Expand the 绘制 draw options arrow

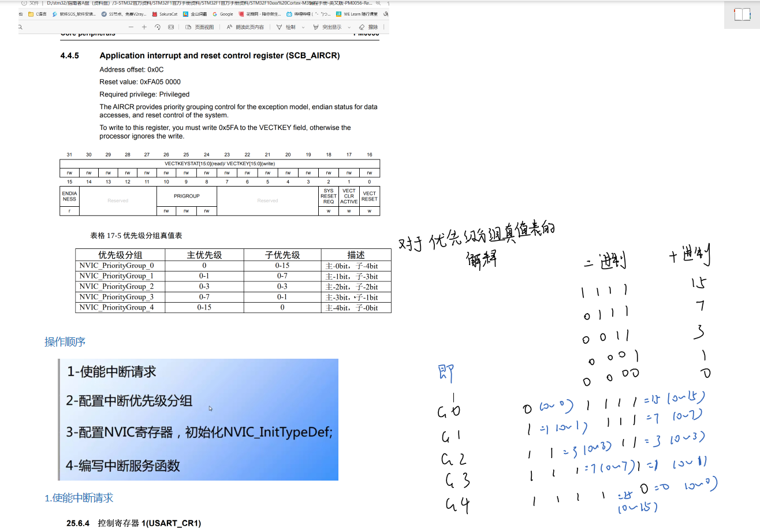[x=303, y=27]
